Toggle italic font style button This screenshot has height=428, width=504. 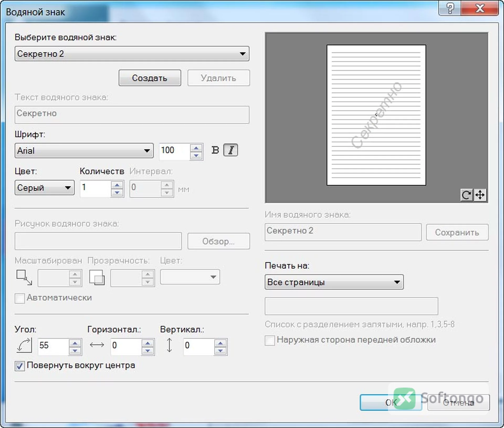[230, 150]
